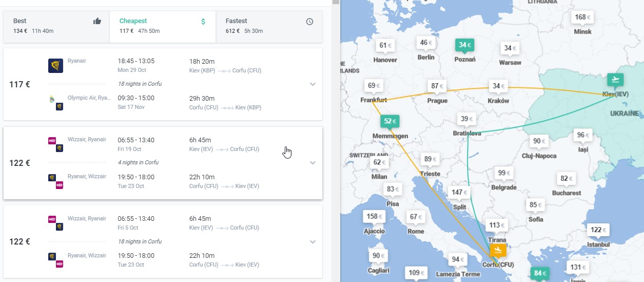Switch to the Best sorting tab
Screen dimensions: 644x282
pos(56,25)
